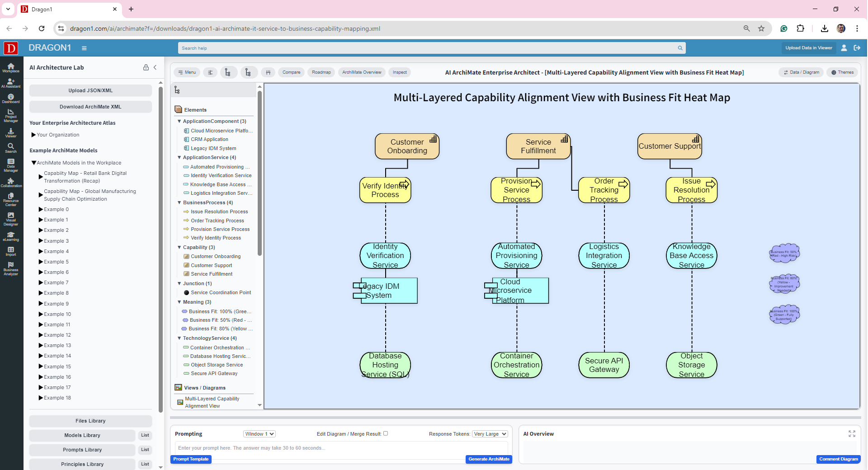Click the user profile icon in header
868x470 pixels.
(x=844, y=48)
